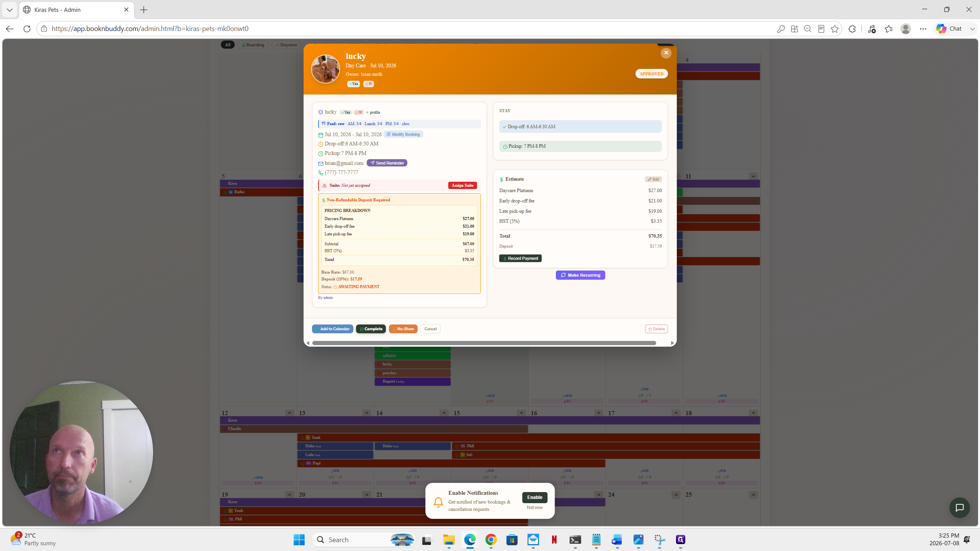The height and width of the screenshot is (551, 980).
Task: Click the W warning badge in header
Action: 368,84
